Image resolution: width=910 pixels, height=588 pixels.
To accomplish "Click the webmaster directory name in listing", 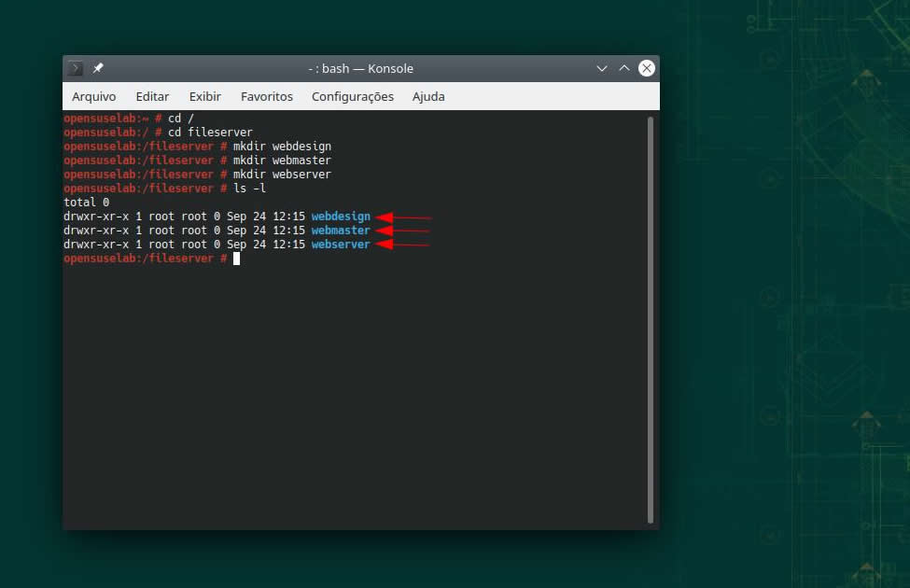I will point(341,231).
